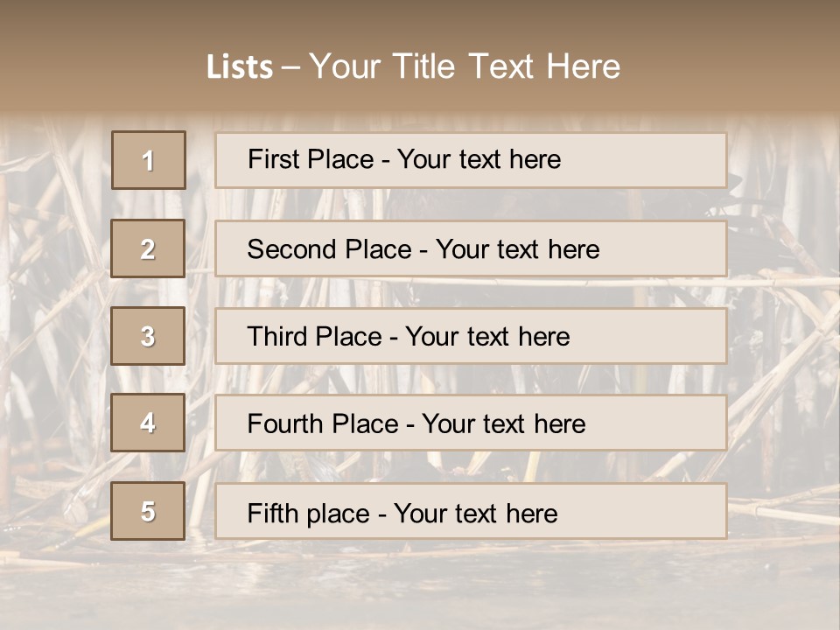Image resolution: width=840 pixels, height=630 pixels.
Task: Click empty right end of Third Place bar
Action: 665,336
